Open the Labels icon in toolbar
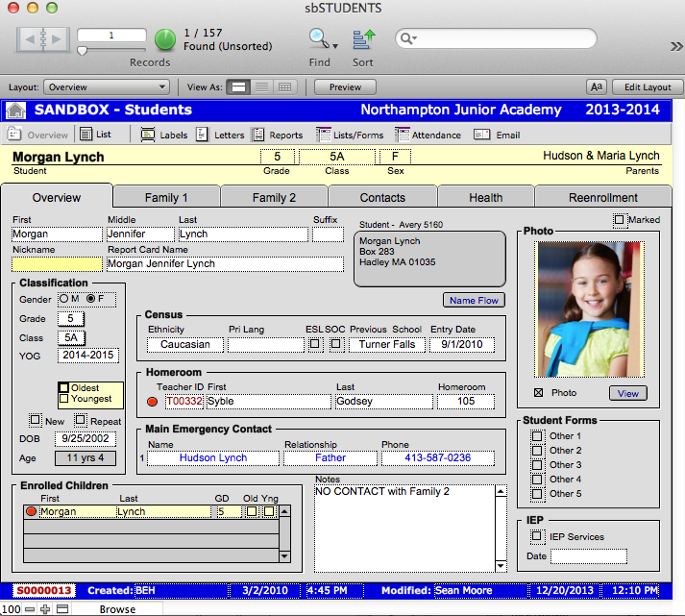 [x=147, y=136]
